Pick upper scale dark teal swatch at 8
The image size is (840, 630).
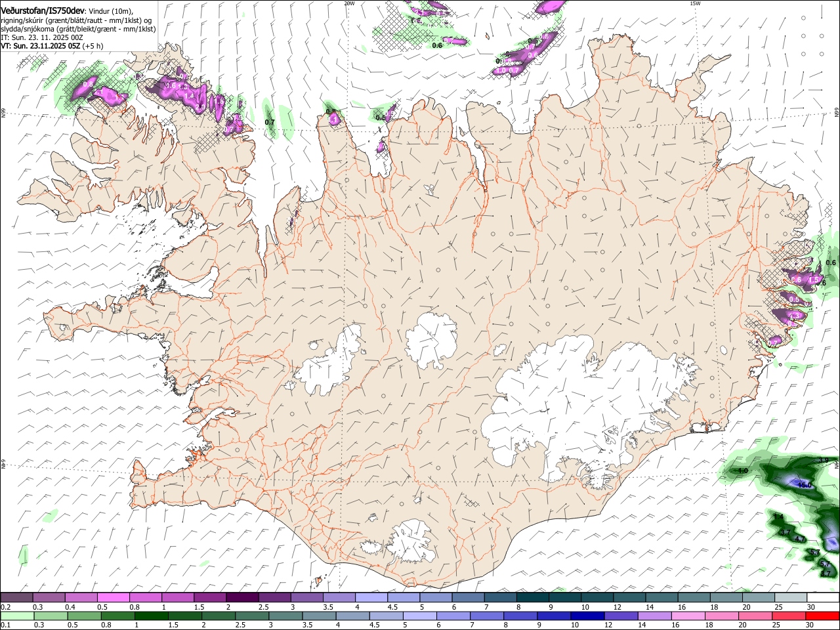click(533, 598)
